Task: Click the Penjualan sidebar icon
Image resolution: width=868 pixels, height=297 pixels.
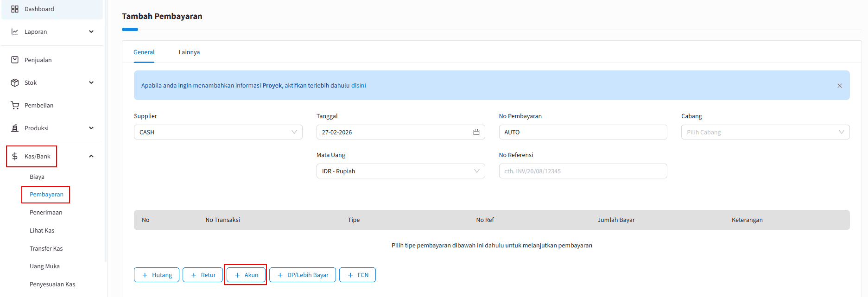Action: tap(15, 60)
